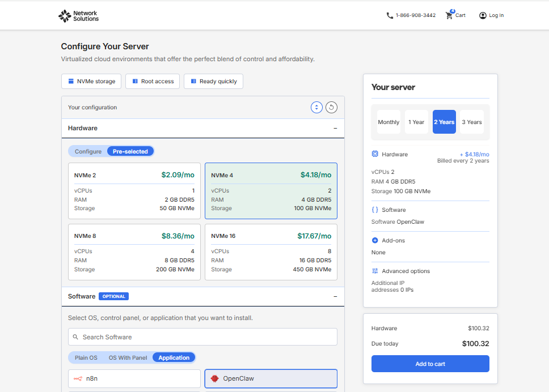Choose the Monthly billing term
This screenshot has width=549, height=392.
point(388,122)
